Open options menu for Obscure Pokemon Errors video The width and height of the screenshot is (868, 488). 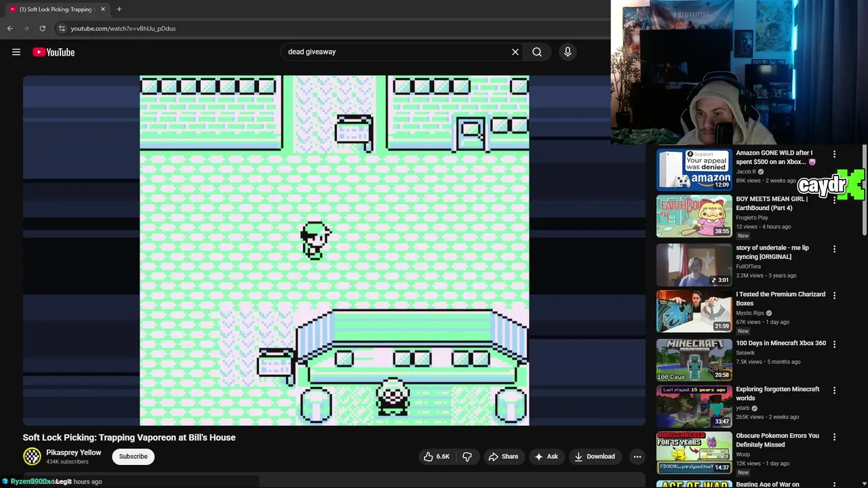tap(834, 436)
